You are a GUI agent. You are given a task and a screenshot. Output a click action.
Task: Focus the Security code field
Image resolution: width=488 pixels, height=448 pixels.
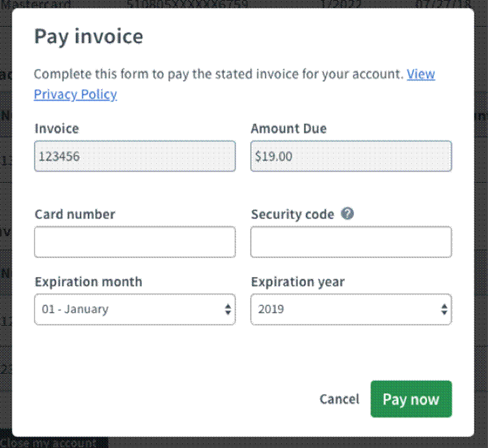(351, 242)
